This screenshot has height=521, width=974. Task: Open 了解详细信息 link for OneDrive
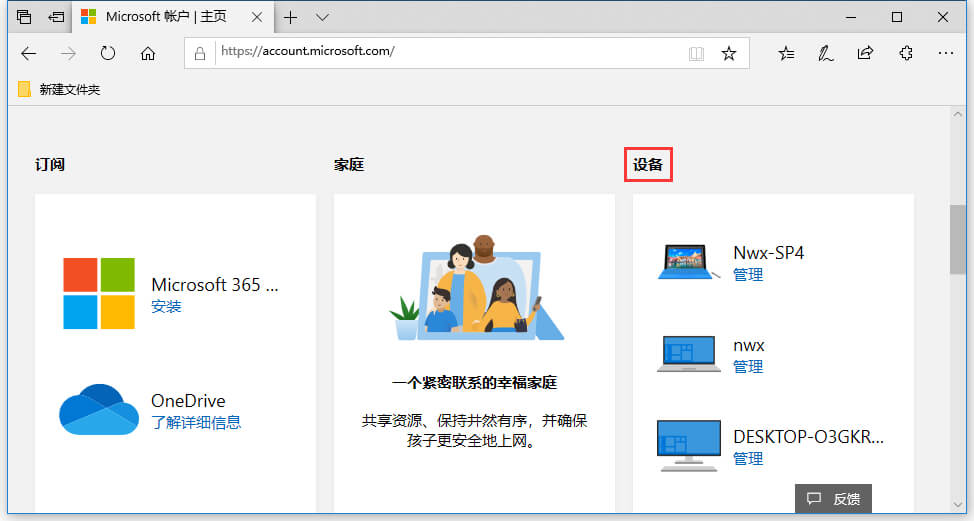196,422
